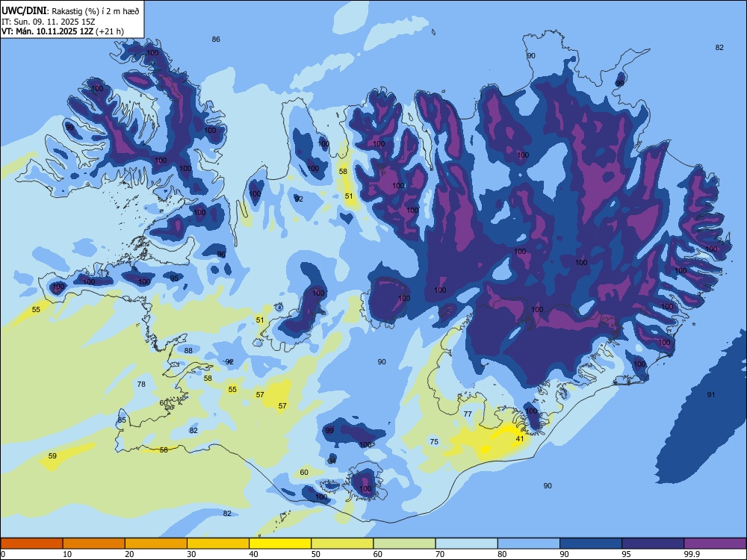Select the dark indigo 95–99.9 legend swatch
Image resolution: width=747 pixels, height=560 pixels.
pos(653,544)
